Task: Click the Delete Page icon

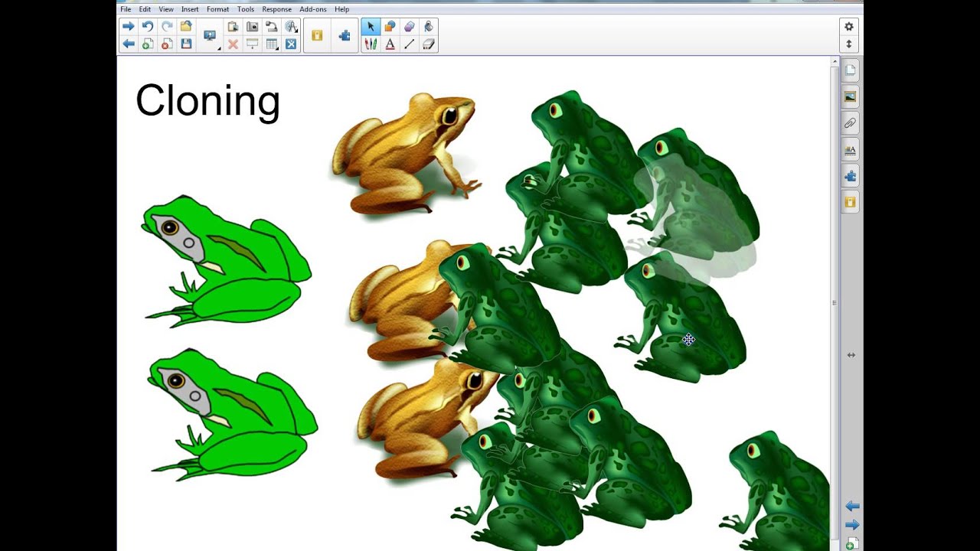Action: (167, 44)
